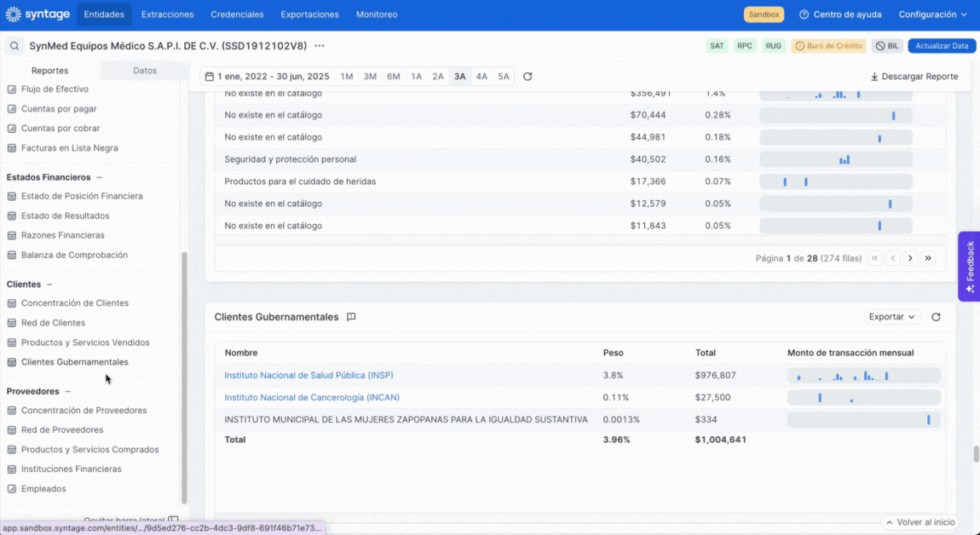Open the Monitoreo menu

(377, 14)
